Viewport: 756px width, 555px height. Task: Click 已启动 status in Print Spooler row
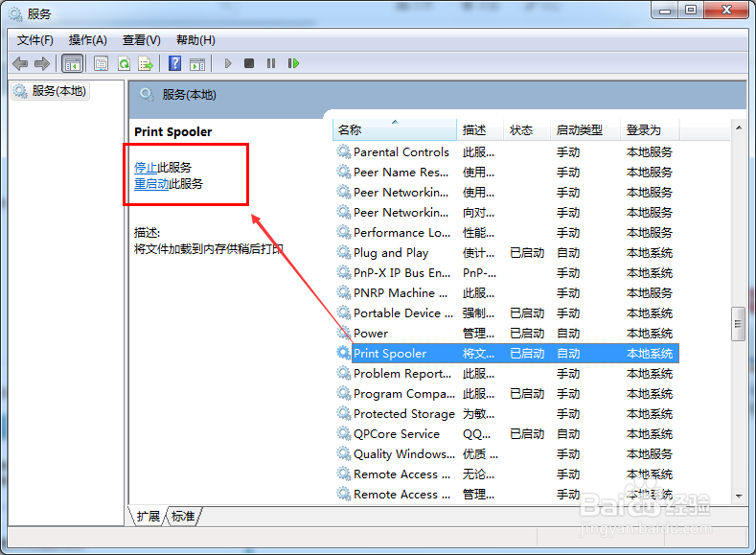527,354
